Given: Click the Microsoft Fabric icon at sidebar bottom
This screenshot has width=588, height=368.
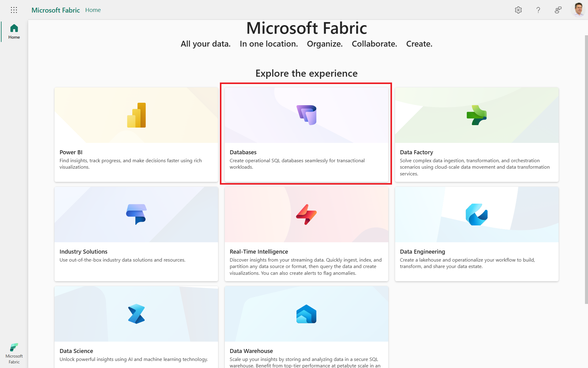Looking at the screenshot, I should (x=14, y=347).
